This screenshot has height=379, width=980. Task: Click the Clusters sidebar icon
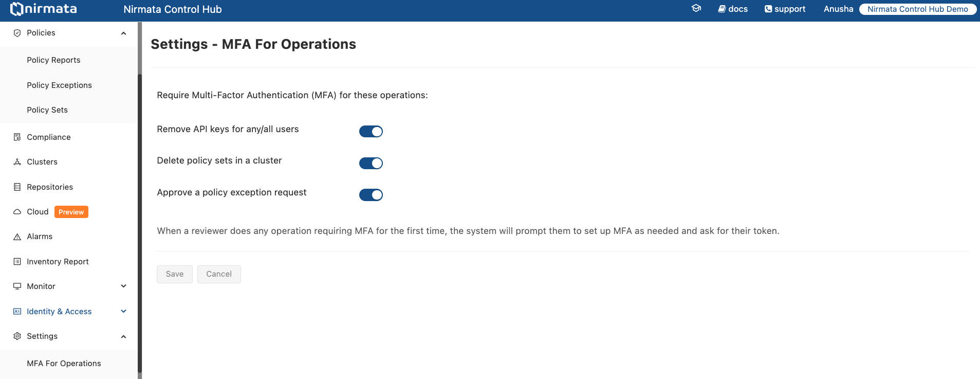pos(17,161)
